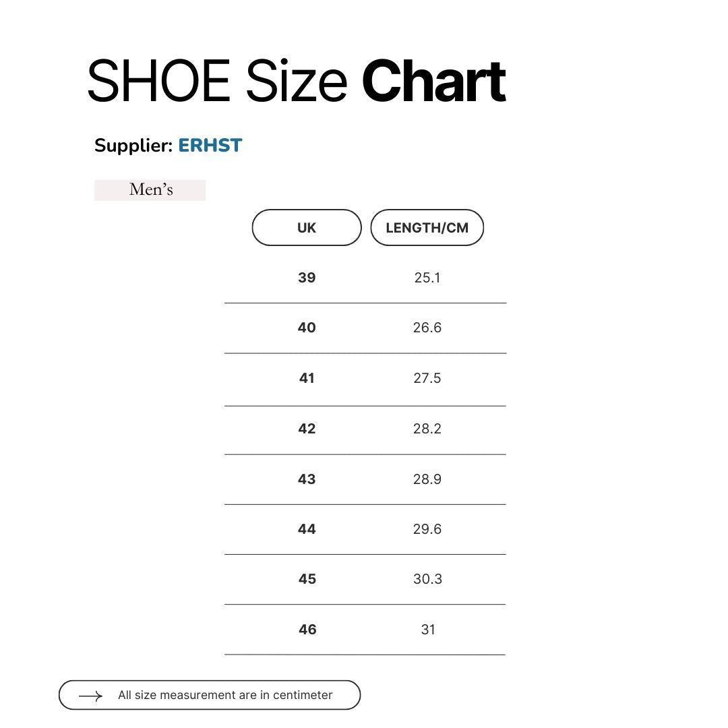Click the LENGTH/CM column header pill

pyautogui.click(x=427, y=228)
